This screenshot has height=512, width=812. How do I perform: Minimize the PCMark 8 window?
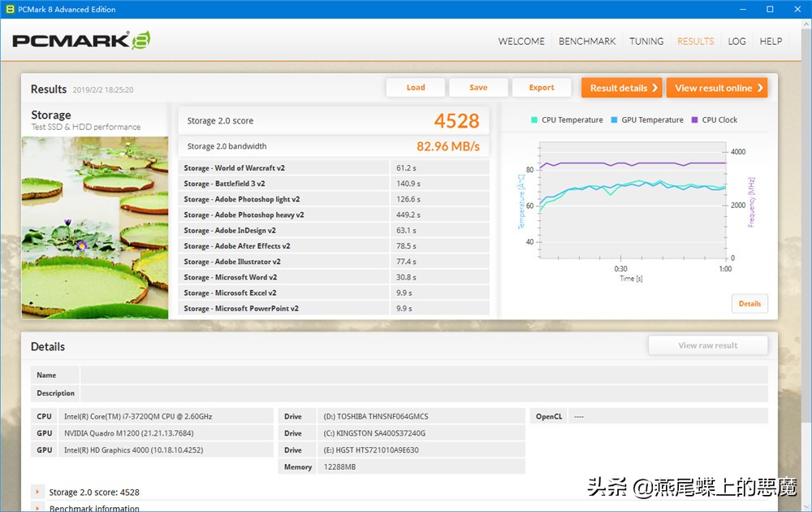742,10
